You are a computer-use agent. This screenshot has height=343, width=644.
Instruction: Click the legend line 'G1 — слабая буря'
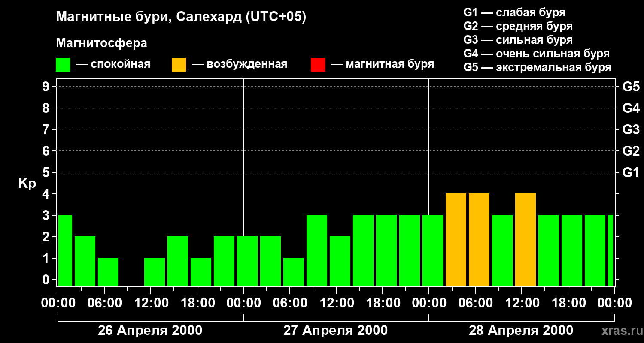point(514,12)
